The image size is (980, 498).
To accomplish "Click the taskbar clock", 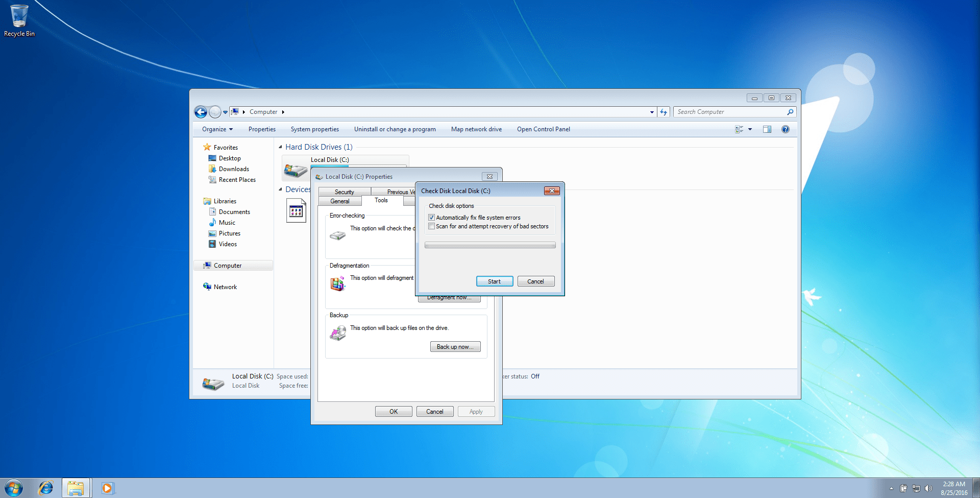I will 954,488.
